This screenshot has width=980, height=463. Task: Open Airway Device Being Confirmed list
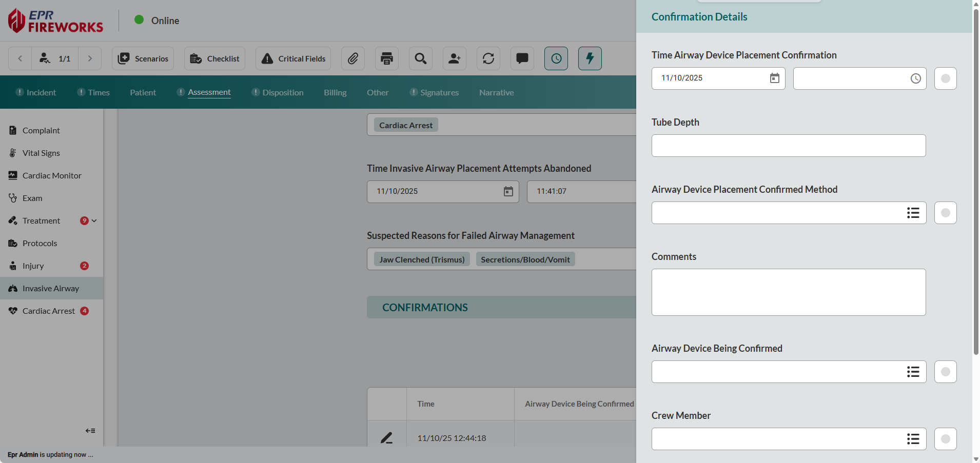[913, 372]
